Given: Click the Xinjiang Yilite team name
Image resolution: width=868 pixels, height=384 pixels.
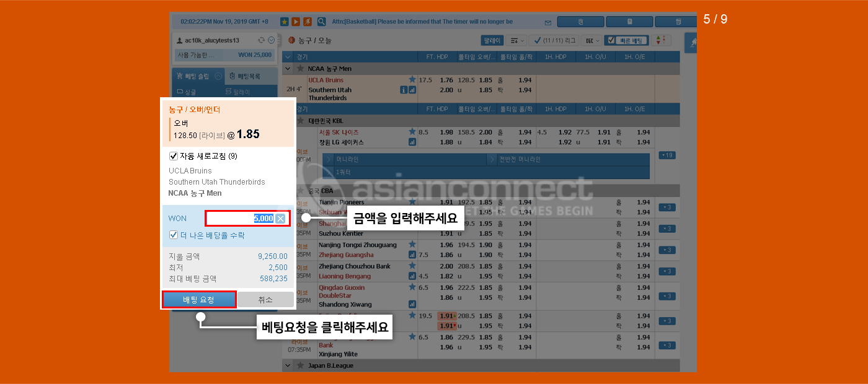Looking at the screenshot, I should click(x=338, y=354).
